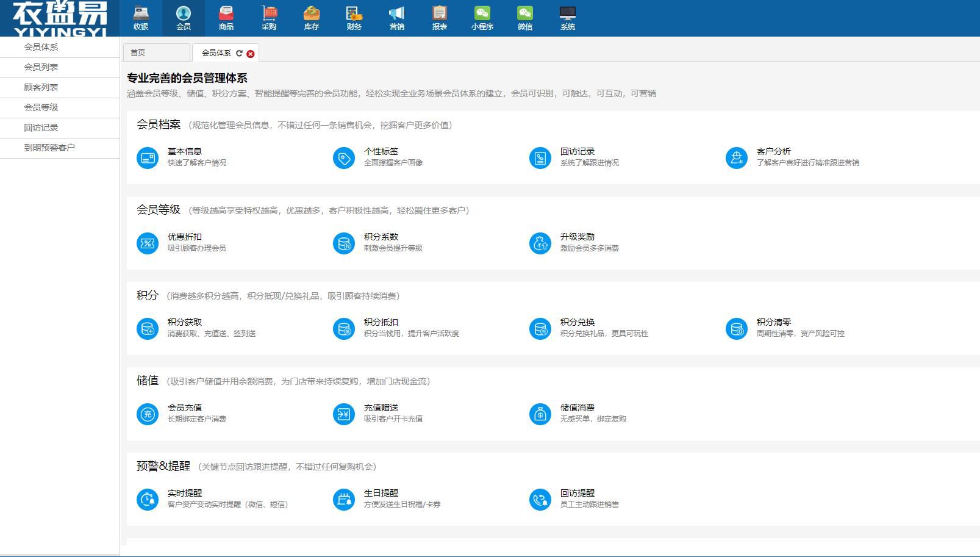Switch to the 首页 tab

[139, 52]
